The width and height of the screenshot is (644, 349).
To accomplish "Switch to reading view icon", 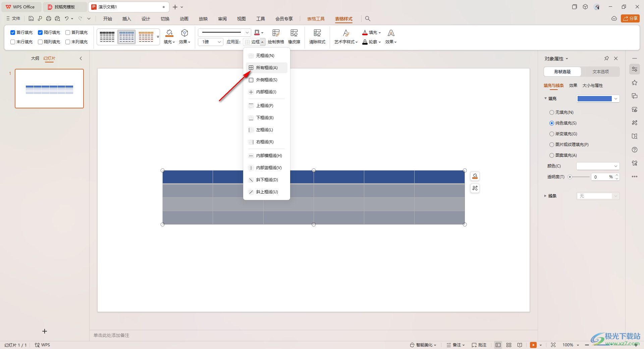I will point(520,345).
